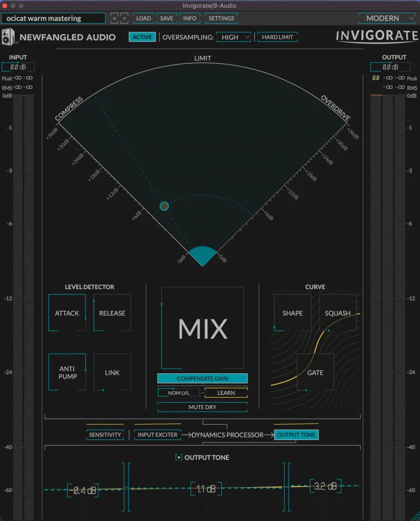Click the teal puck in the limit fan
Screen dimensions: 420x521
[164, 206]
